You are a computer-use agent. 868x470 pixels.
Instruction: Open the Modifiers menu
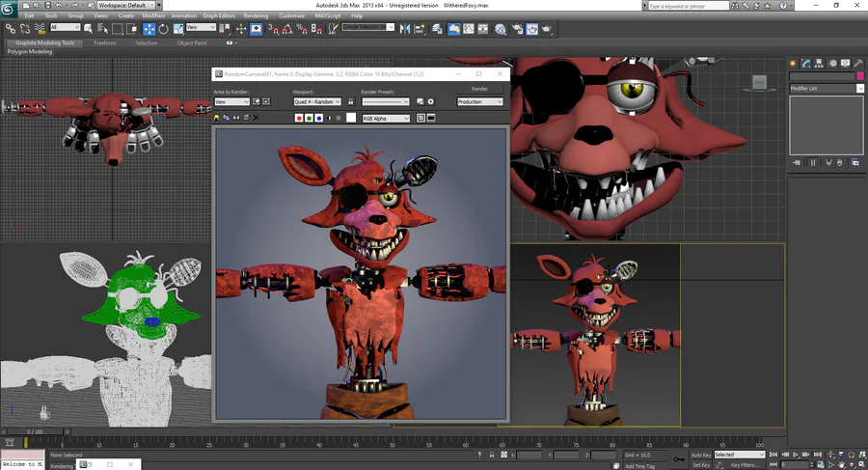click(153, 16)
